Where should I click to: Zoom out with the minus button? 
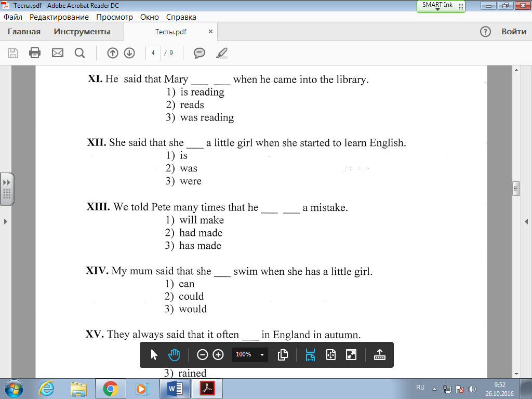(202, 355)
